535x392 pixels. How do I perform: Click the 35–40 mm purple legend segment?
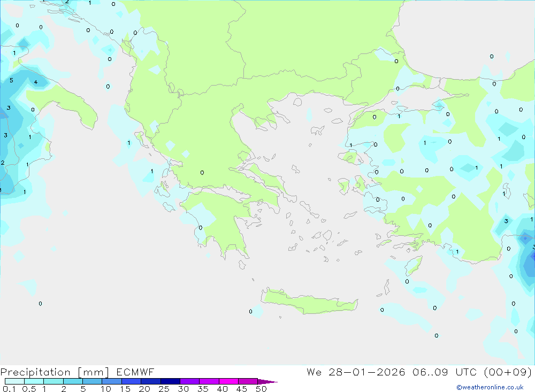coord(209,381)
